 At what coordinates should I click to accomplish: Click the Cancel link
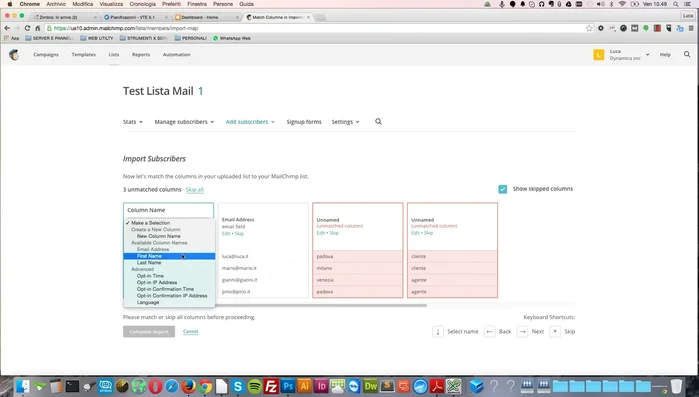click(x=190, y=332)
